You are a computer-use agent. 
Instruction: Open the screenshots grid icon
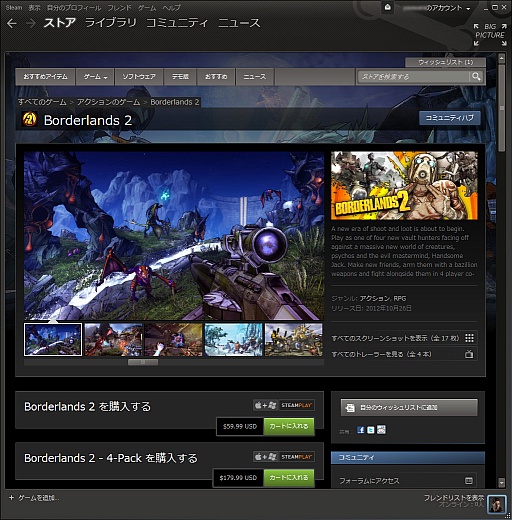coord(469,338)
